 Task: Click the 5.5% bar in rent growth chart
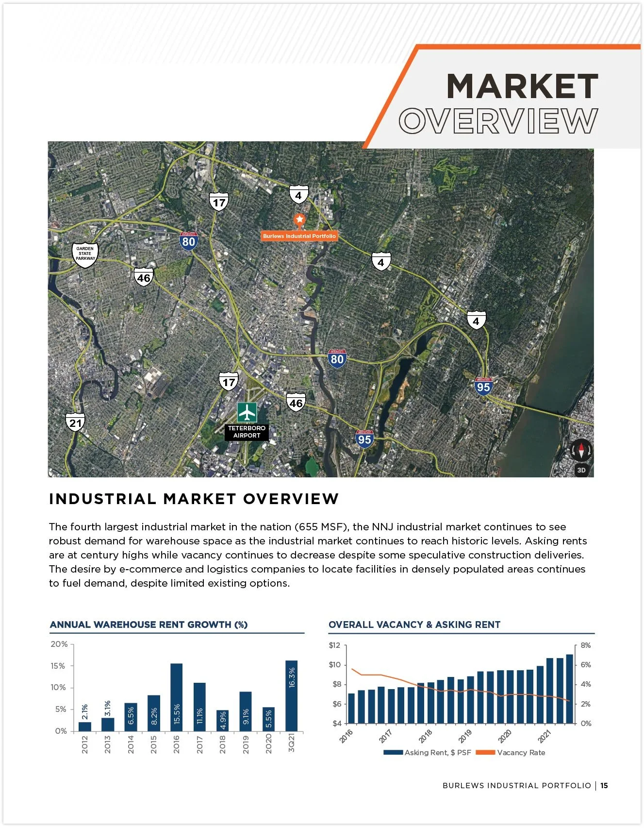tap(268, 719)
